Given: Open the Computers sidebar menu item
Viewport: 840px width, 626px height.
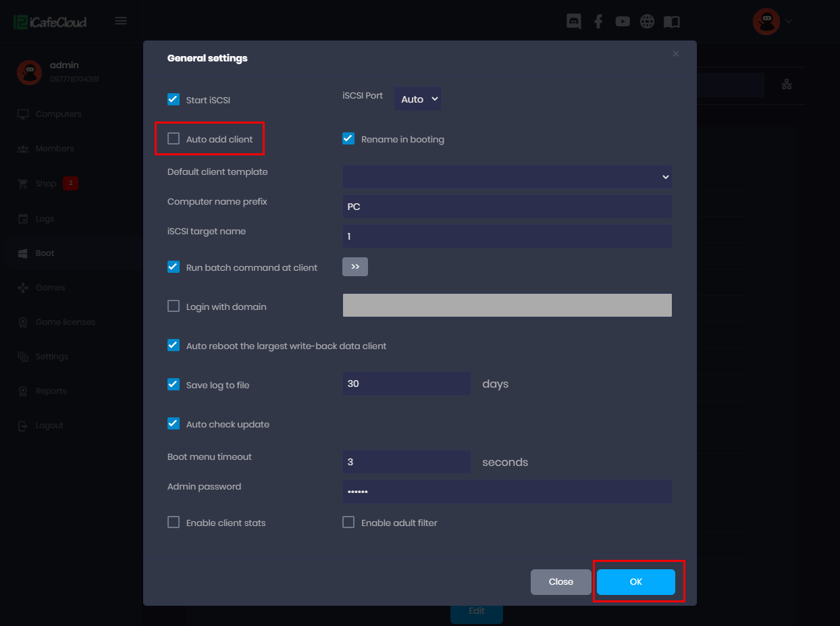Looking at the screenshot, I should tap(58, 114).
